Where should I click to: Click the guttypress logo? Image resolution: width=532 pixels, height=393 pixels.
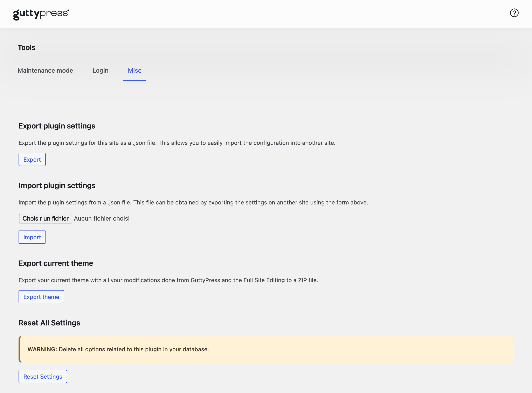(41, 14)
